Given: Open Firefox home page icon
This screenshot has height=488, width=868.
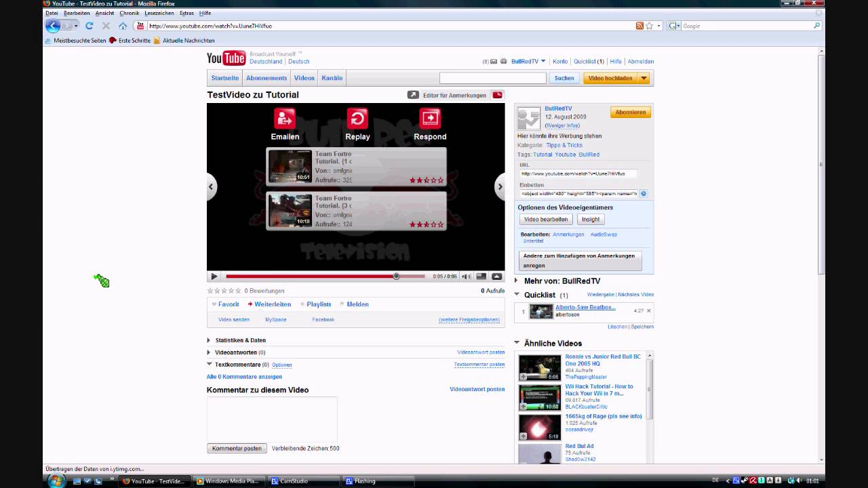Looking at the screenshot, I should pyautogui.click(x=123, y=26).
